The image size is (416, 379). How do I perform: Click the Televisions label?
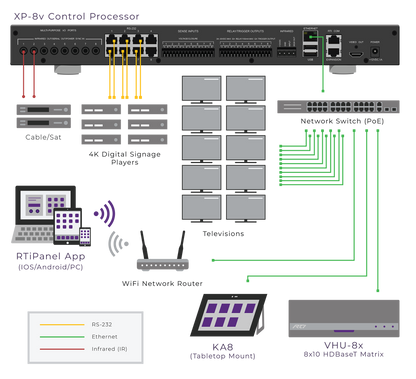224,234
